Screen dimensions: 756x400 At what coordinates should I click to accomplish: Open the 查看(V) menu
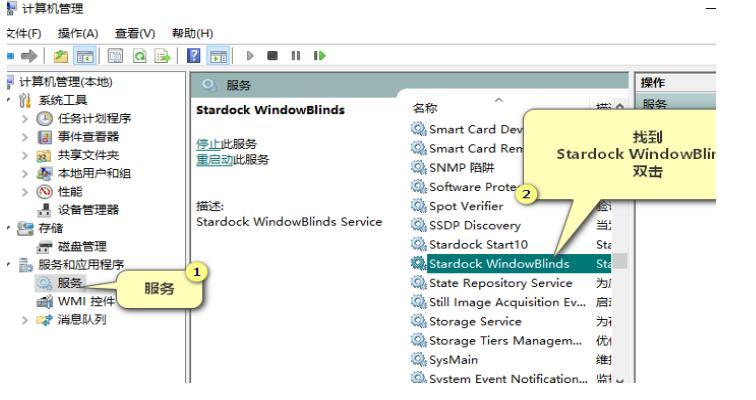tap(135, 33)
